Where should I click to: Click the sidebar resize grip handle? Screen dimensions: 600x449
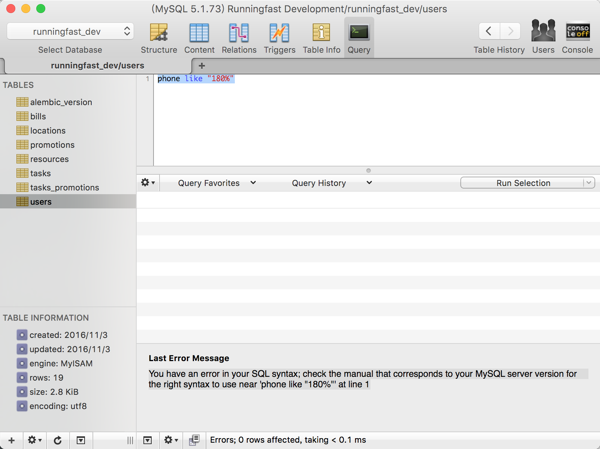coord(130,441)
